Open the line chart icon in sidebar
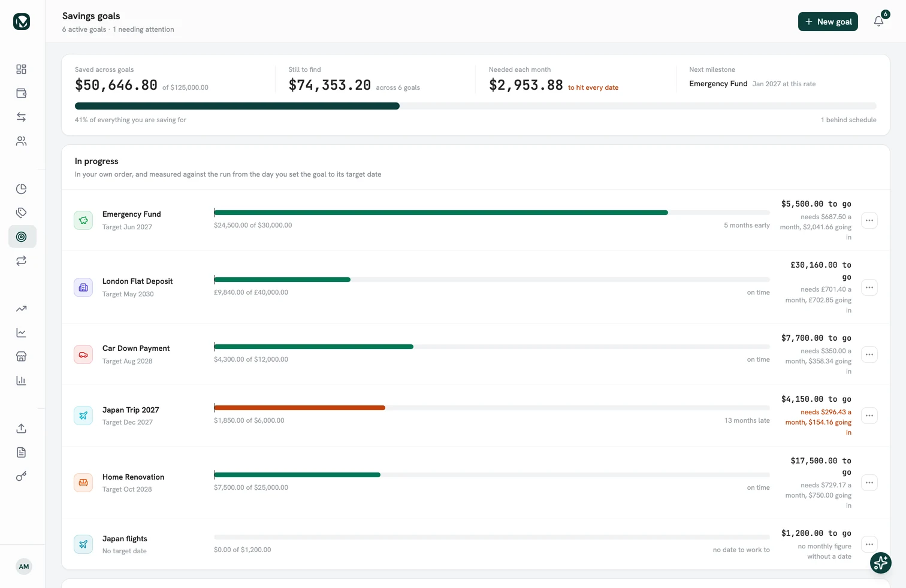Screen dimensions: 906x588 click(22, 333)
